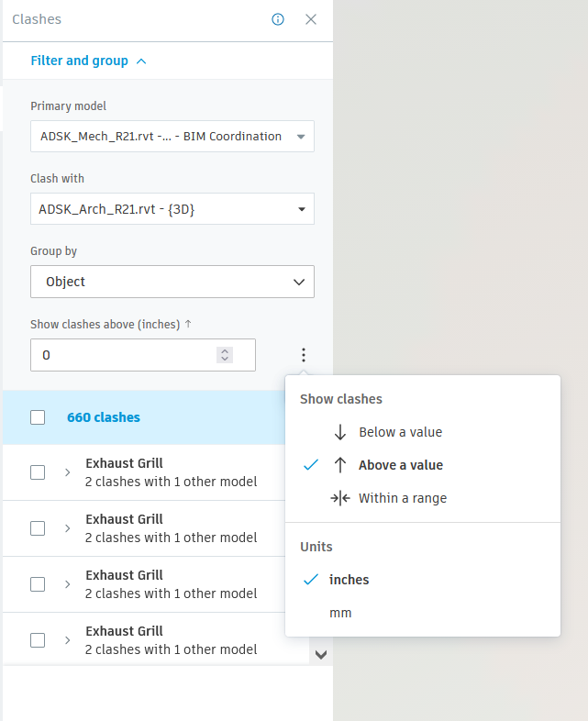Check the first Exhaust Grill checkbox
Image resolution: width=588 pixels, height=721 pixels.
tap(38, 472)
